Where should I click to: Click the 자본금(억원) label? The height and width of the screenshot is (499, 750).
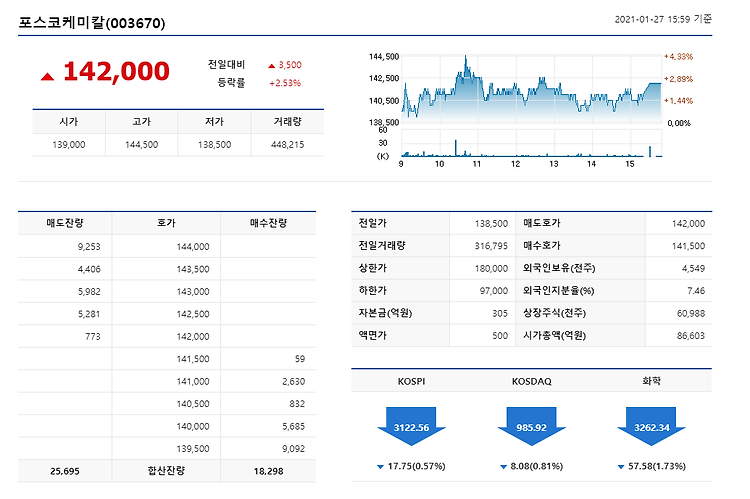click(386, 313)
